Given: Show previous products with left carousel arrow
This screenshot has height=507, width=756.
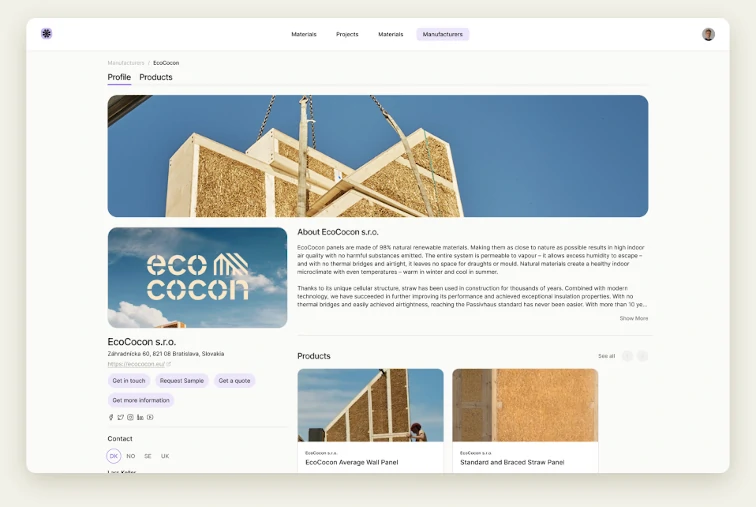Looking at the screenshot, I should click(627, 356).
